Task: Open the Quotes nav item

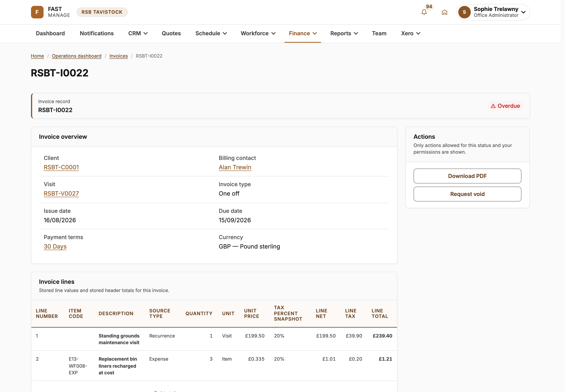Action: 171,33
